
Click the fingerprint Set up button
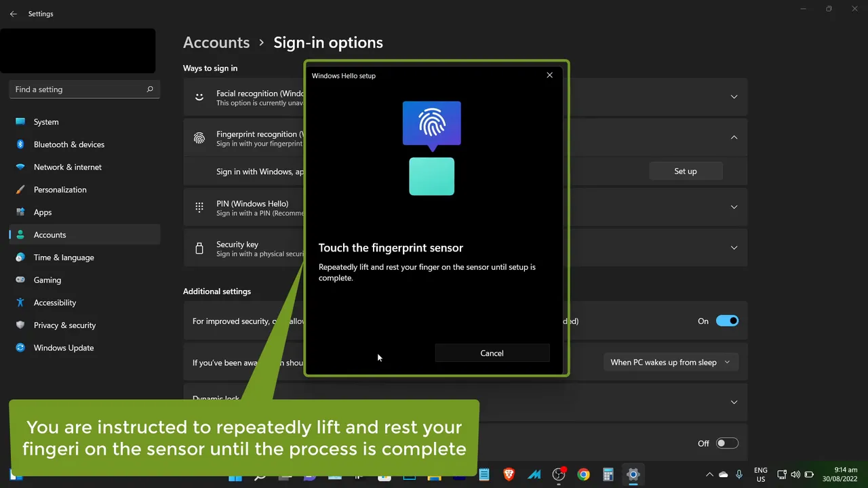[x=686, y=171]
